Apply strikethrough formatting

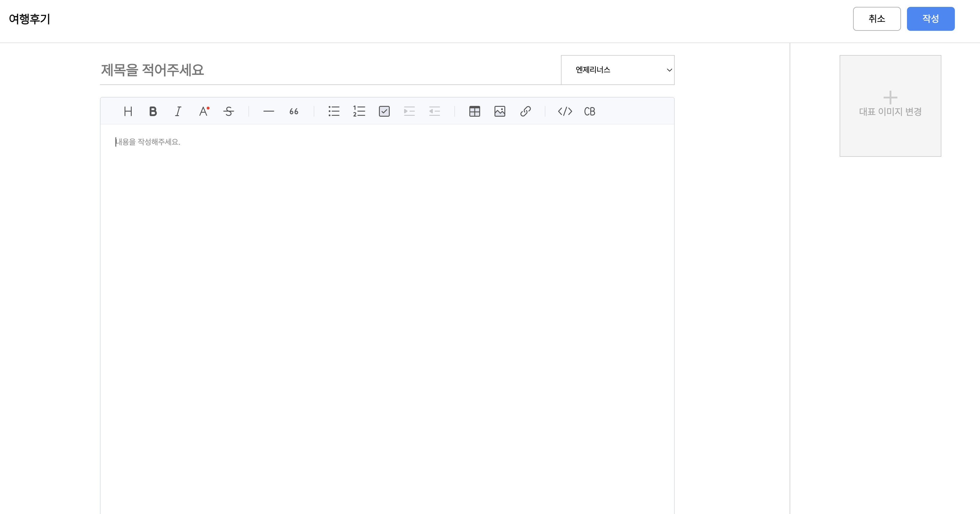click(x=229, y=111)
